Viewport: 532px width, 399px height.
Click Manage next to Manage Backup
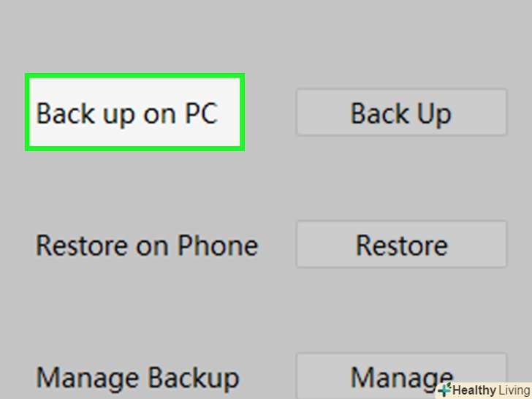(401, 376)
